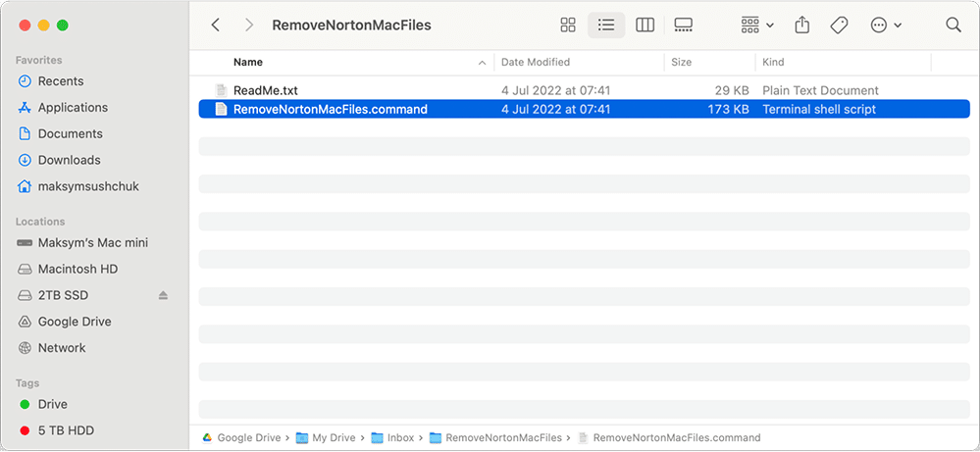Select Maksym's Mac mini location
Viewport: 980px width, 452px height.
93,243
